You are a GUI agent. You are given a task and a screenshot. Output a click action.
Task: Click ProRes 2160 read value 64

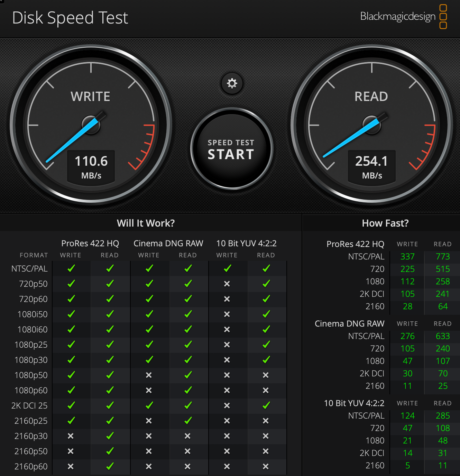coord(443,306)
